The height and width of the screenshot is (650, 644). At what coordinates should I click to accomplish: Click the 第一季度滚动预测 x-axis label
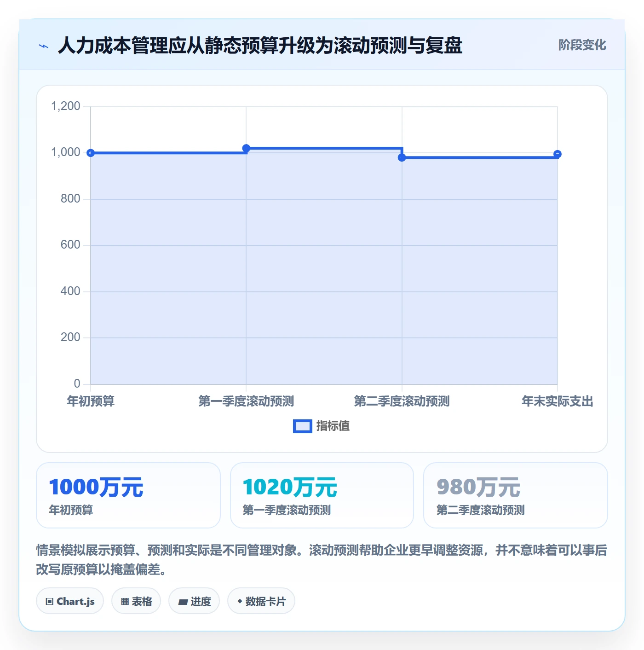[x=246, y=401]
